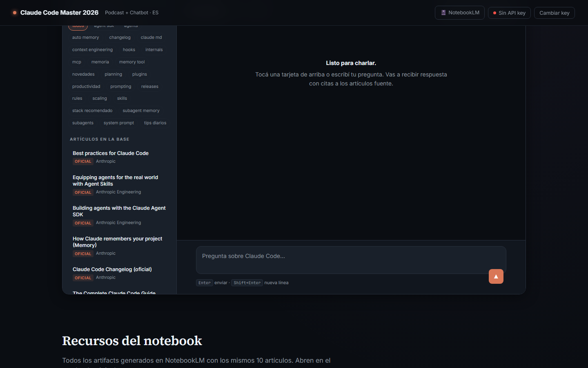This screenshot has height=368, width=588.
Task: Open Equipping agents for the real world article
Action: [x=119, y=185]
